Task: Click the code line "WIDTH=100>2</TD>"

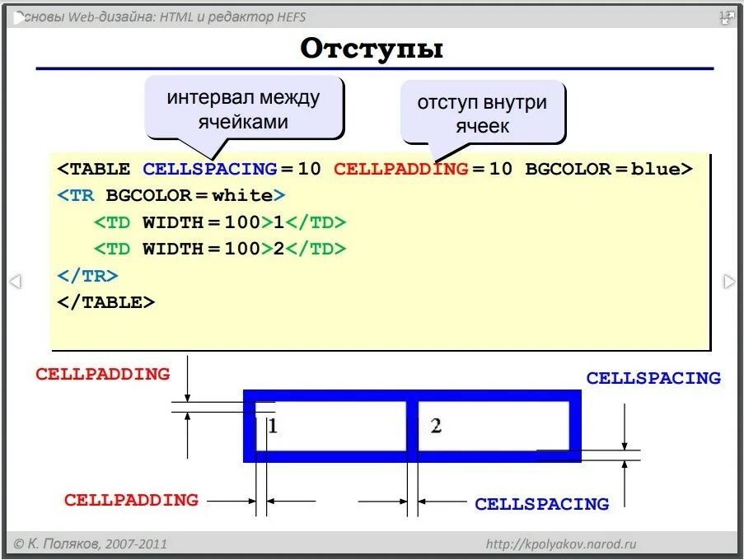Action: point(245,249)
